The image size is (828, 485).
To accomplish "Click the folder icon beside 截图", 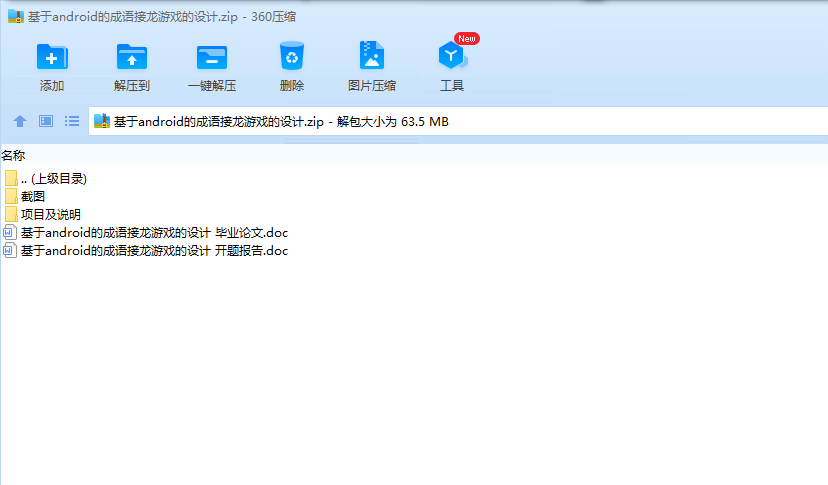I will [x=11, y=197].
